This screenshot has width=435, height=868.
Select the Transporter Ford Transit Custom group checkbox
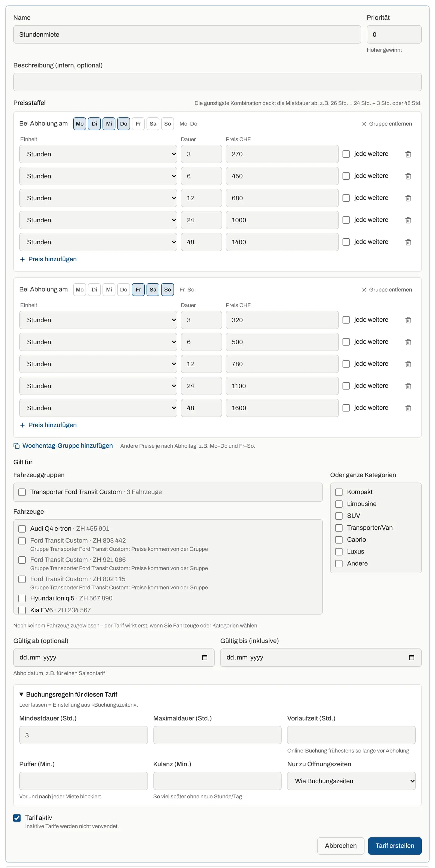coord(22,492)
